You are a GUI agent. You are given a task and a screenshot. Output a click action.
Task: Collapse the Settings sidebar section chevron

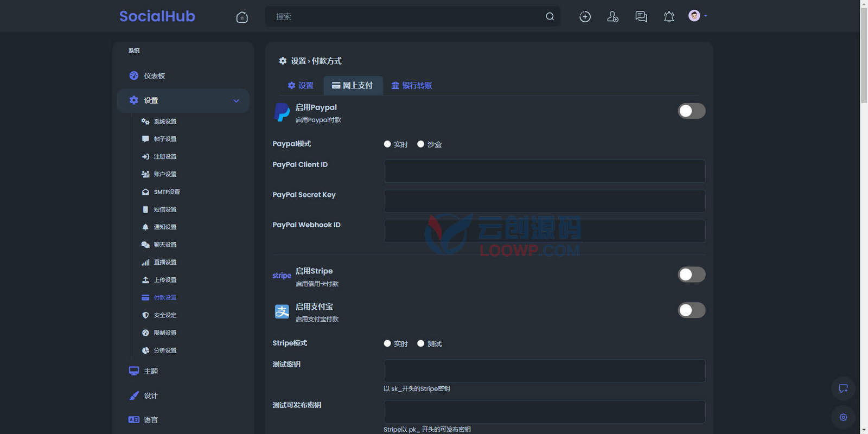point(236,101)
